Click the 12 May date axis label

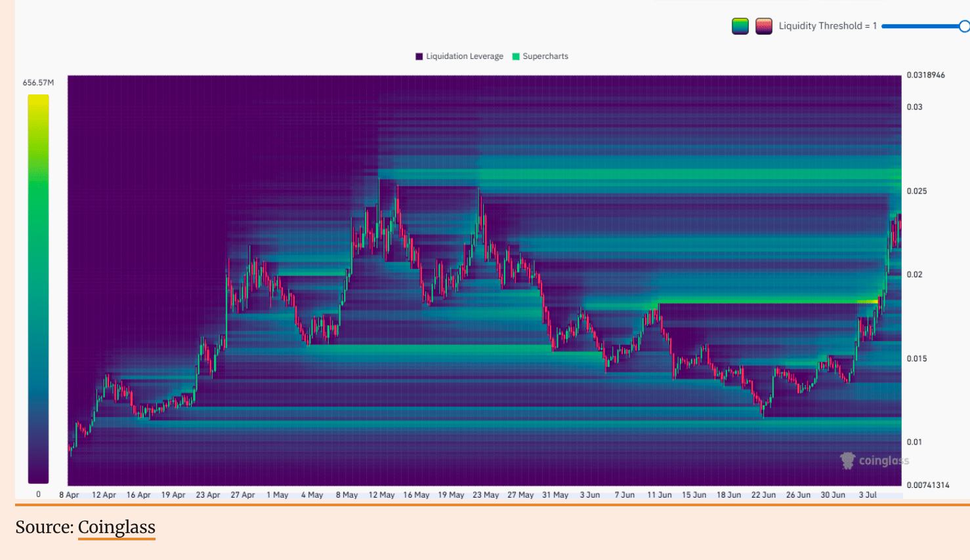[381, 495]
